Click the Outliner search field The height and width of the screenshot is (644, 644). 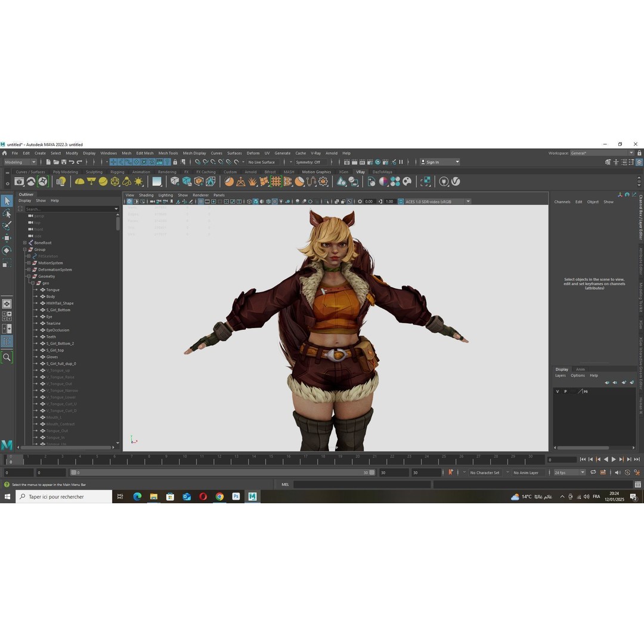[72, 209]
